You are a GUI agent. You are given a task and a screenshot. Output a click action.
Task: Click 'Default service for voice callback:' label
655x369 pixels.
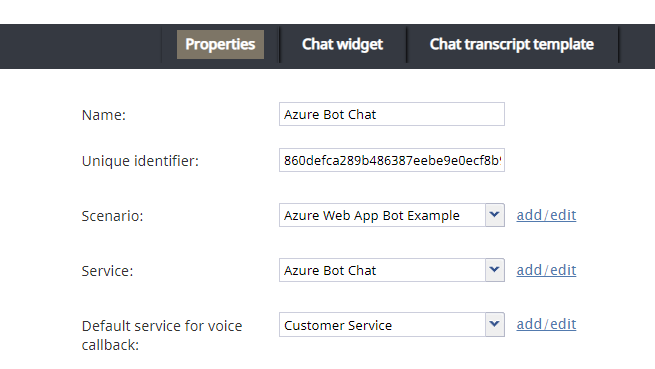[162, 335]
